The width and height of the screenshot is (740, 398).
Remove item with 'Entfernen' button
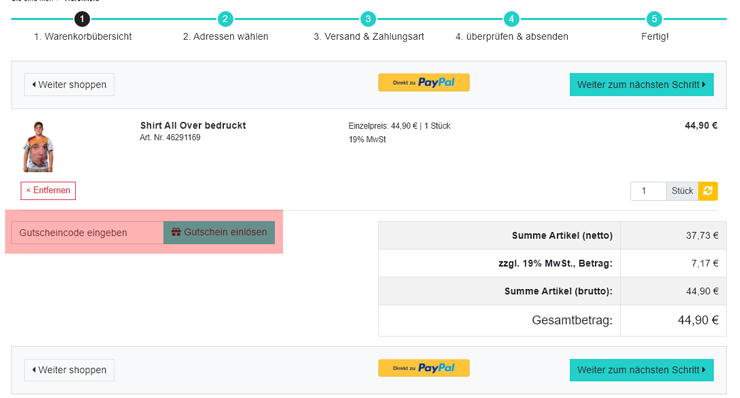click(x=48, y=190)
